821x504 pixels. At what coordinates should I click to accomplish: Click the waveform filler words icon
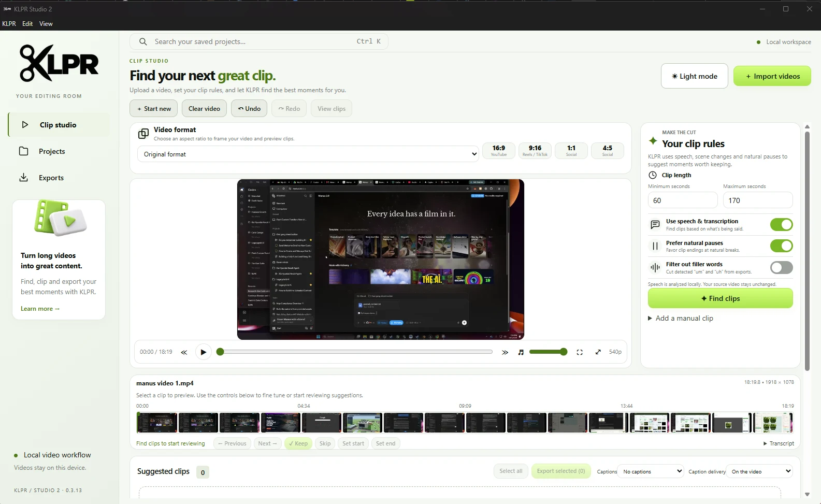click(655, 268)
